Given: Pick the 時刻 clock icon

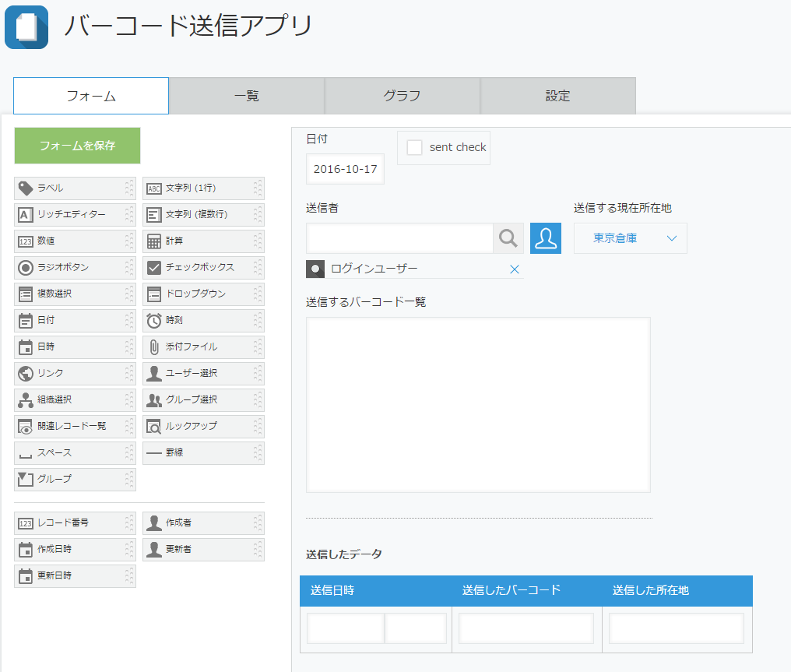Looking at the screenshot, I should point(154,321).
